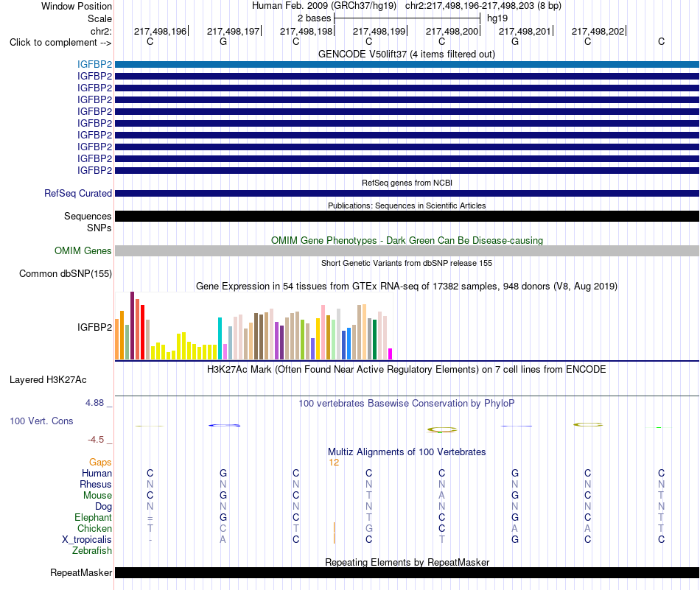The image size is (700, 590).
Task: Click the black Sequences track bar
Action: coord(407,216)
